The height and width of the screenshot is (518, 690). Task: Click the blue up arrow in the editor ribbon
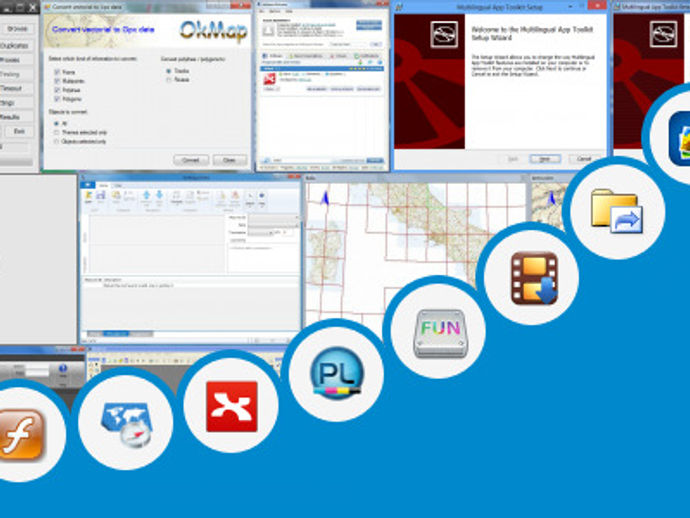point(147,195)
